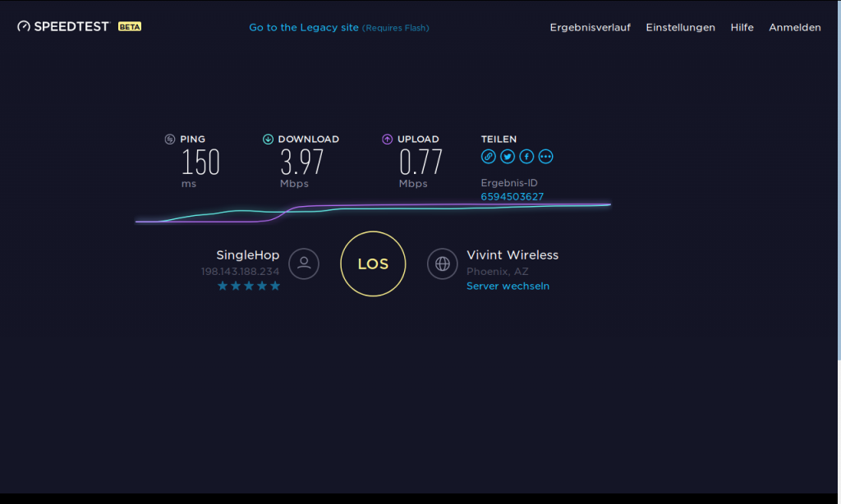Click IP address 198.143.188.234

[241, 272]
